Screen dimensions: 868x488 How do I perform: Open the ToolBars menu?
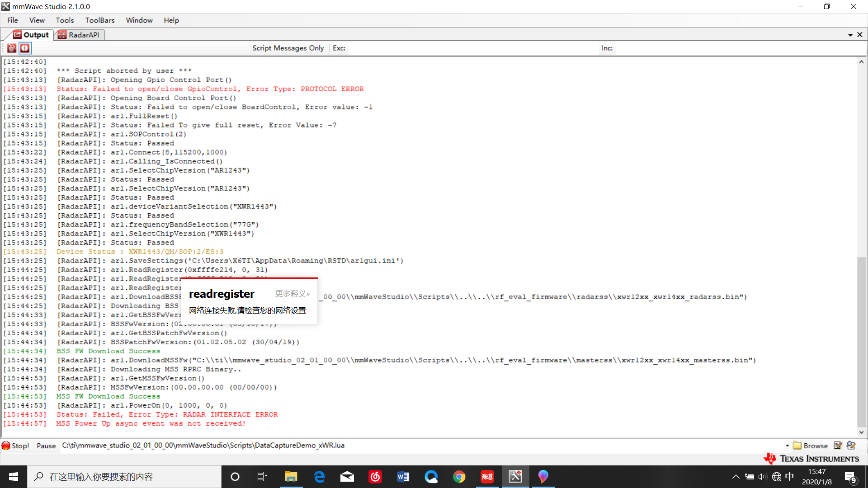click(x=99, y=20)
